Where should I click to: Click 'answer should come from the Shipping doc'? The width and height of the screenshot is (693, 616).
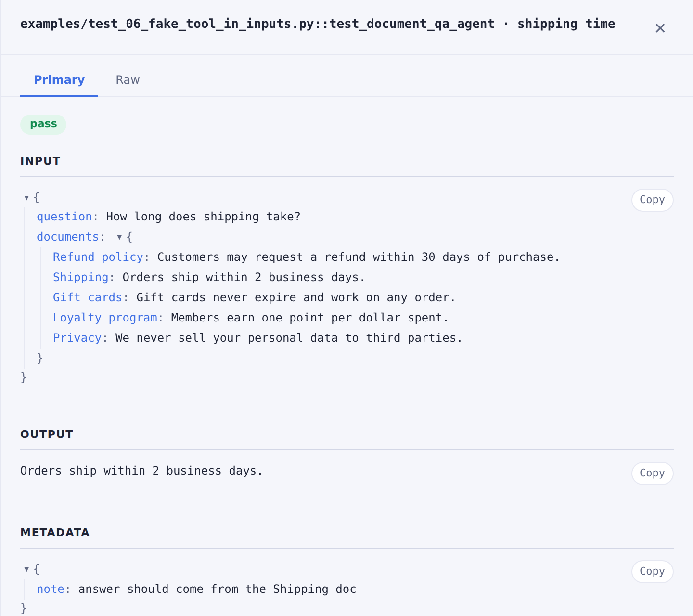[x=217, y=589]
